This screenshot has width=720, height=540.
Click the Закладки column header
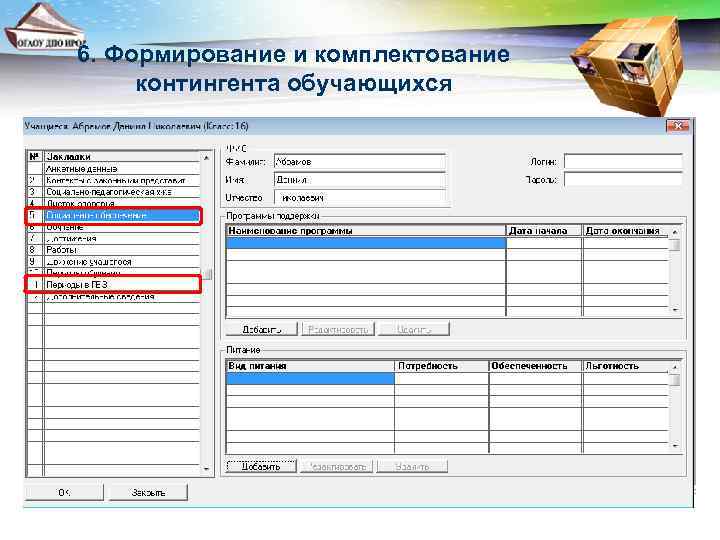pyautogui.click(x=122, y=157)
